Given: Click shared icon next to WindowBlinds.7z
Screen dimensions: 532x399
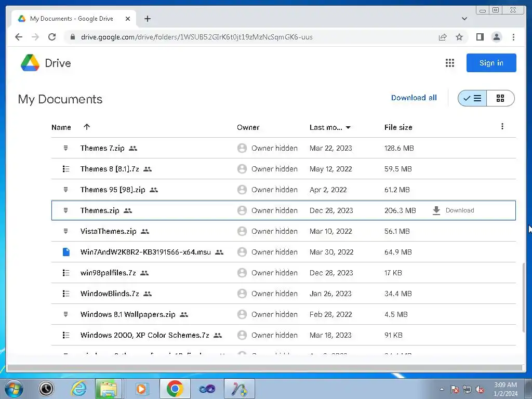Looking at the screenshot, I should [147, 294].
